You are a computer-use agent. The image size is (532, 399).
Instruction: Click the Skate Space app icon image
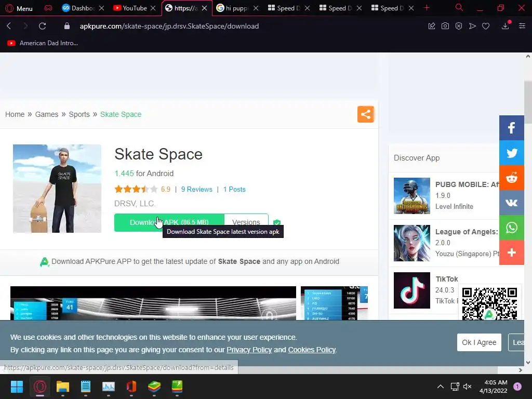pos(57,189)
